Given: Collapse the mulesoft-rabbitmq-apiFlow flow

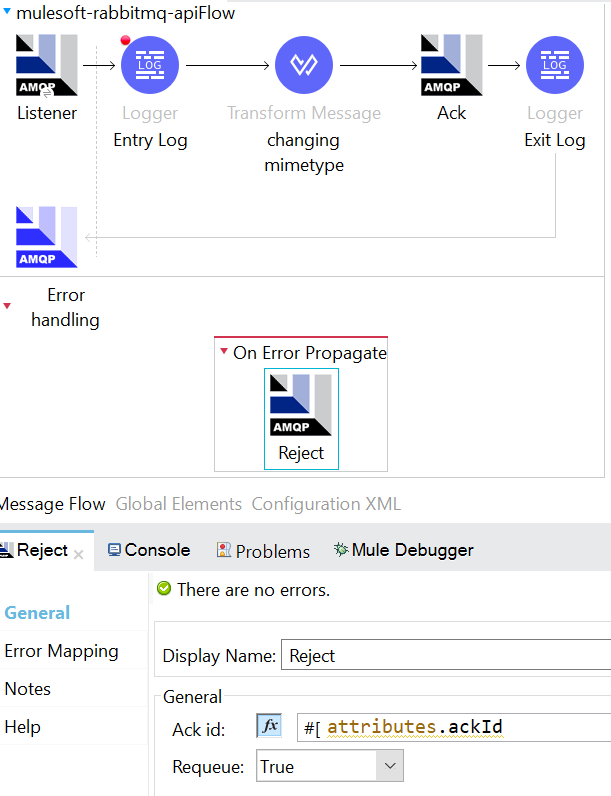Looking at the screenshot, I should click(8, 13).
